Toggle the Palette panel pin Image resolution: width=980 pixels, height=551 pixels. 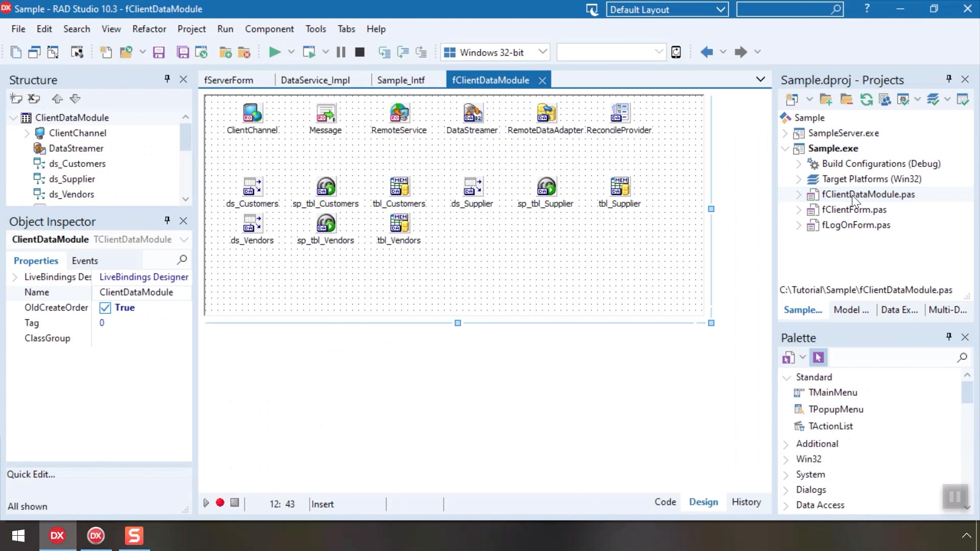coord(949,337)
